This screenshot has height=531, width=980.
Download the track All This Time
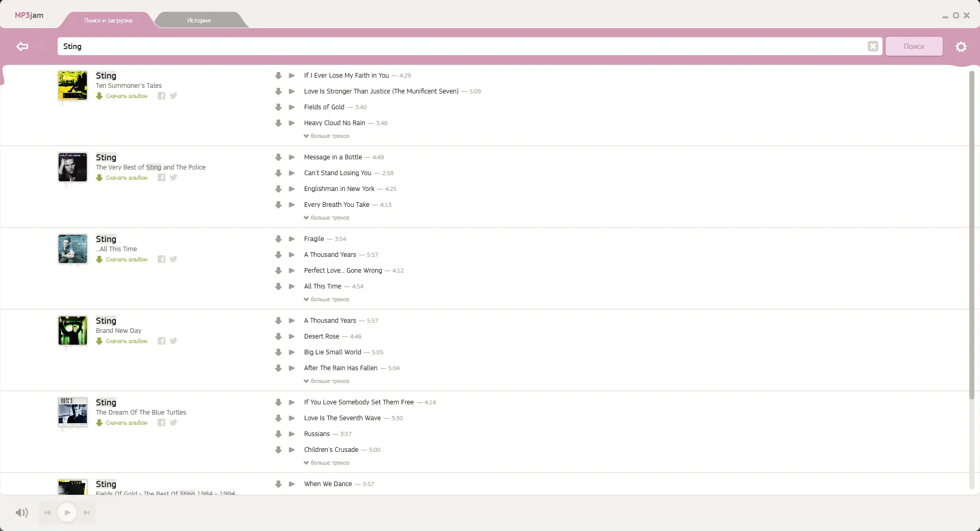tap(278, 286)
